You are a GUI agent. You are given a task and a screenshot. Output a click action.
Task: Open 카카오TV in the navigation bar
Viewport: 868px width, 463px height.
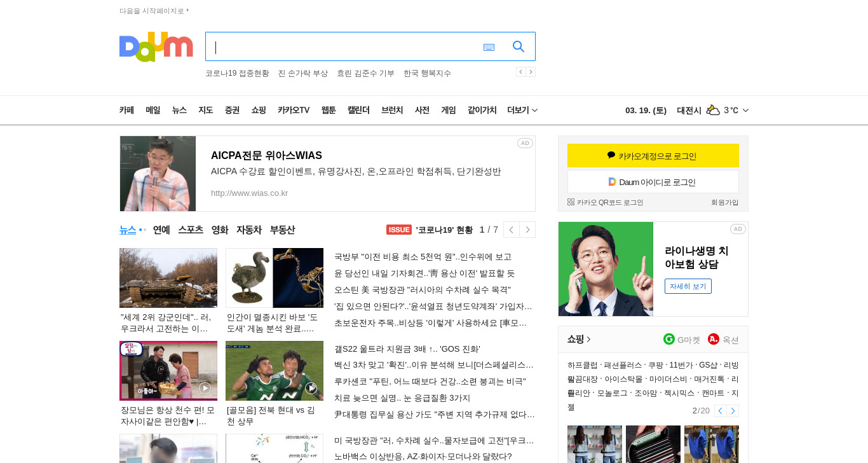(x=294, y=110)
